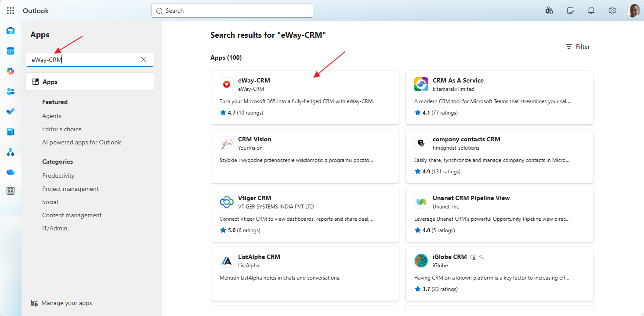Image resolution: width=644 pixels, height=316 pixels.
Task: Open Settings gear icon
Action: click(612, 11)
